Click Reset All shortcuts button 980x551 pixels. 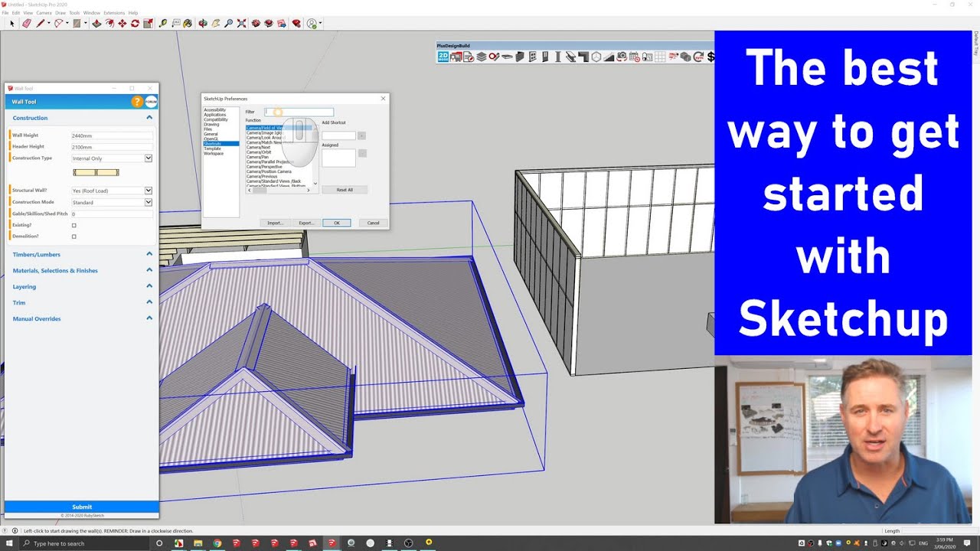pyautogui.click(x=345, y=190)
